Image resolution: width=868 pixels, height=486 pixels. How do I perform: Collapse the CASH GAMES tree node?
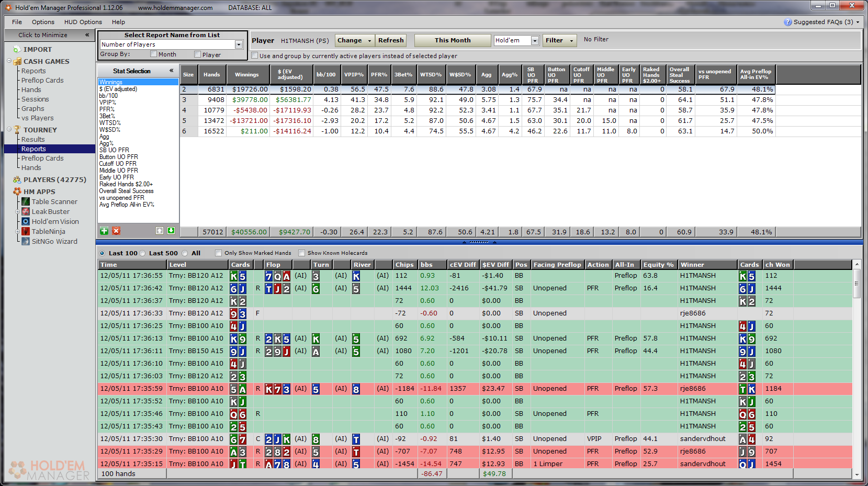[x=9, y=61]
